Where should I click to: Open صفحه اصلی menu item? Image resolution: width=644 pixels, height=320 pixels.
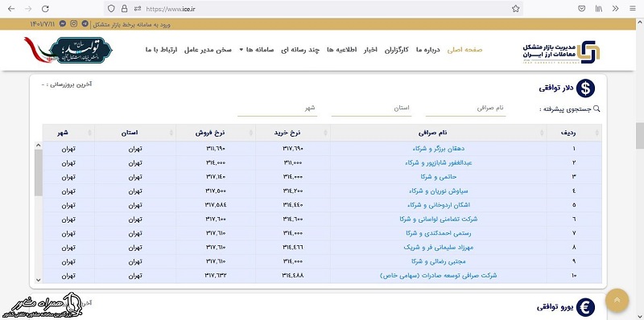pos(464,50)
